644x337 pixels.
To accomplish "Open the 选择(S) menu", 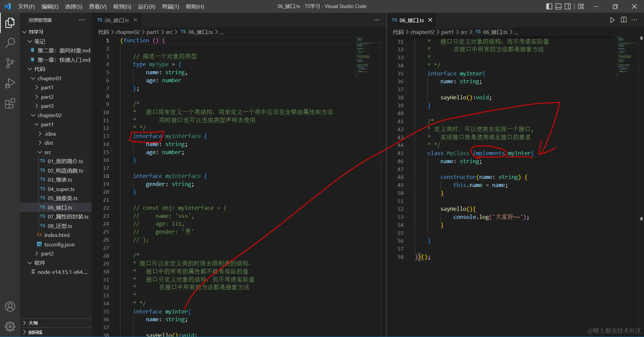I will (x=73, y=6).
